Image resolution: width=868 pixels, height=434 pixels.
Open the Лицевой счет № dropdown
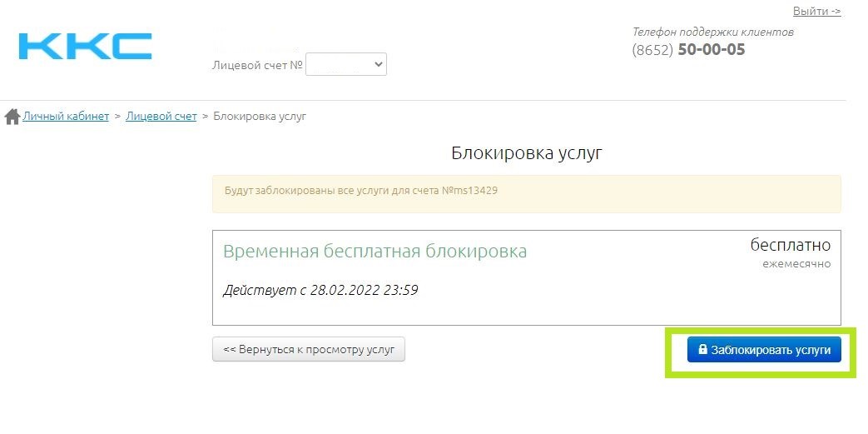pyautogui.click(x=345, y=64)
